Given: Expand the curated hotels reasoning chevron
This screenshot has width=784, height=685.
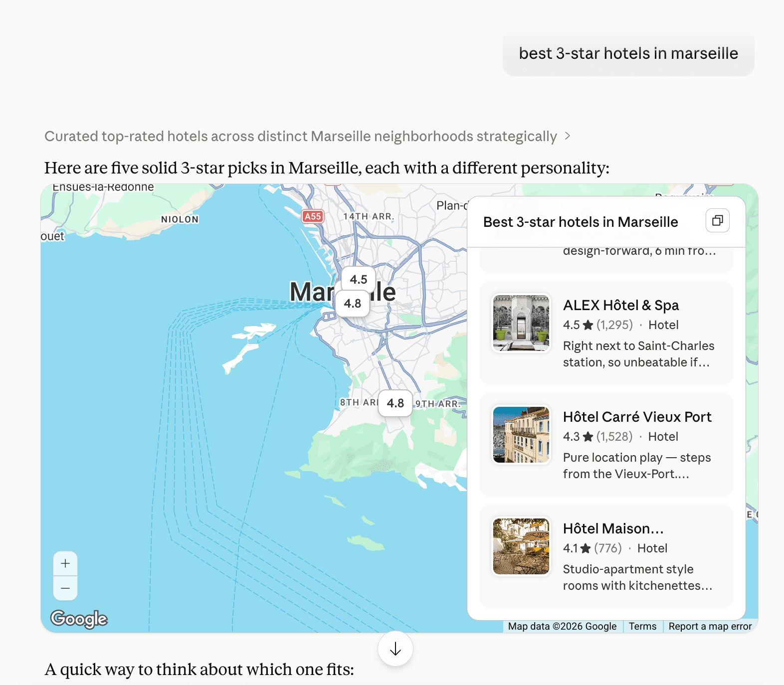Looking at the screenshot, I should (568, 136).
